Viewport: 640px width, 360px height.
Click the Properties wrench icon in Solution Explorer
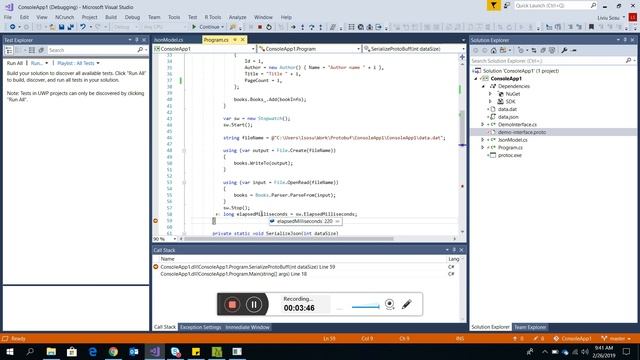(x=564, y=50)
